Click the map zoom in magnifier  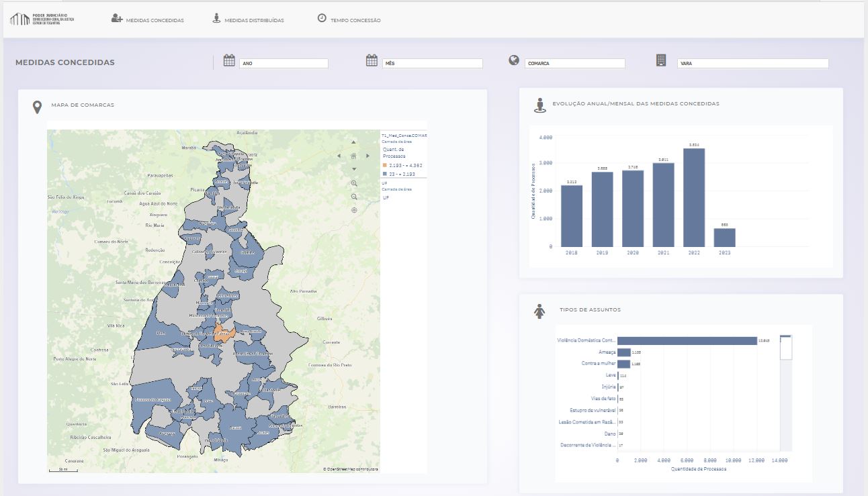click(354, 183)
